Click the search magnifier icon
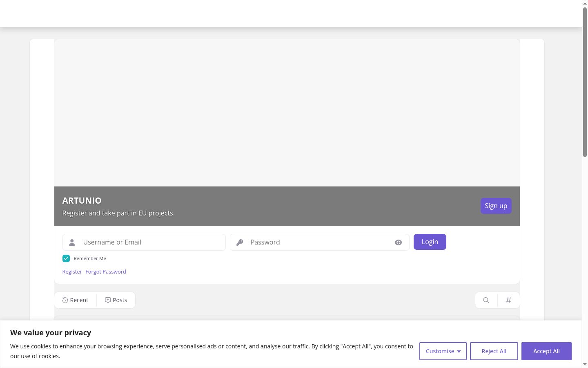 [x=486, y=300]
